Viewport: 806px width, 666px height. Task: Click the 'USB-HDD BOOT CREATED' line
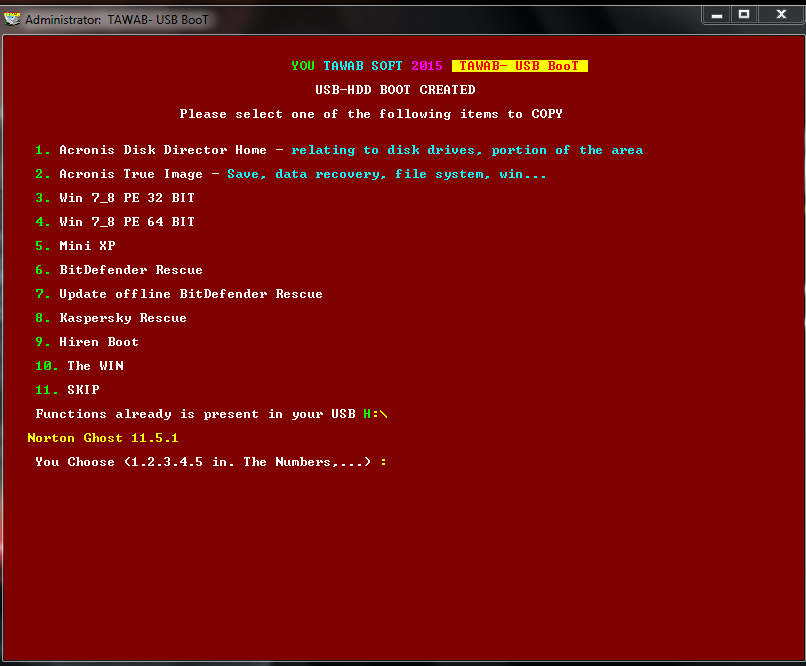[x=395, y=90]
